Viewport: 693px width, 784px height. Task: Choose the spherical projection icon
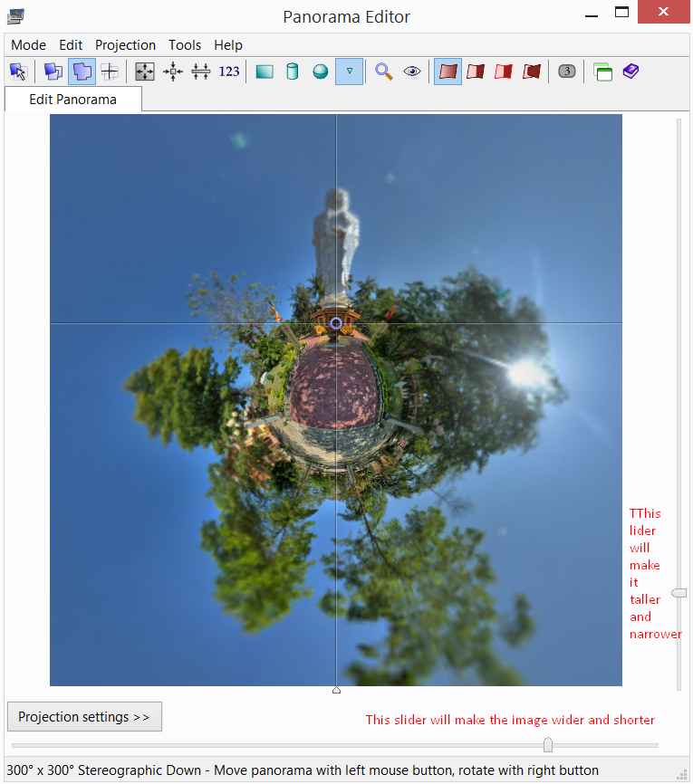(320, 72)
